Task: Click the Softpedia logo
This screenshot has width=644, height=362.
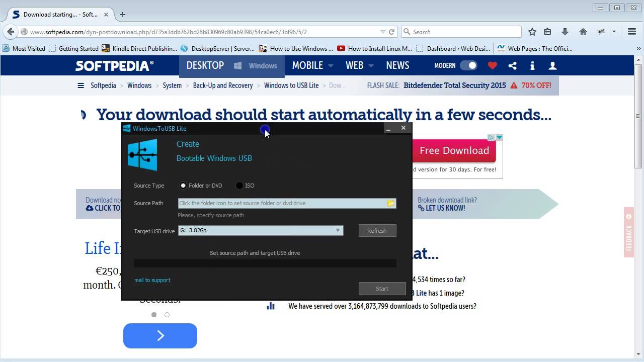Action: (115, 66)
